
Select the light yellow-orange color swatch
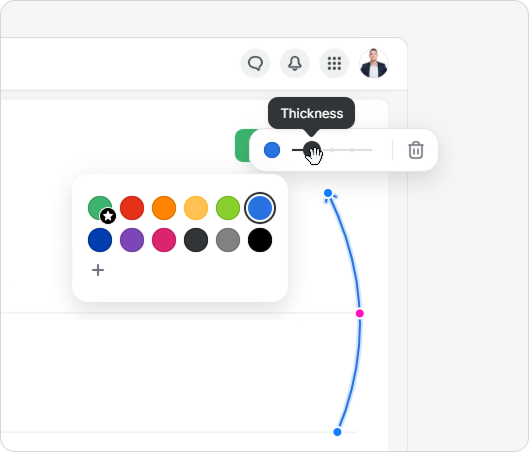(x=196, y=208)
